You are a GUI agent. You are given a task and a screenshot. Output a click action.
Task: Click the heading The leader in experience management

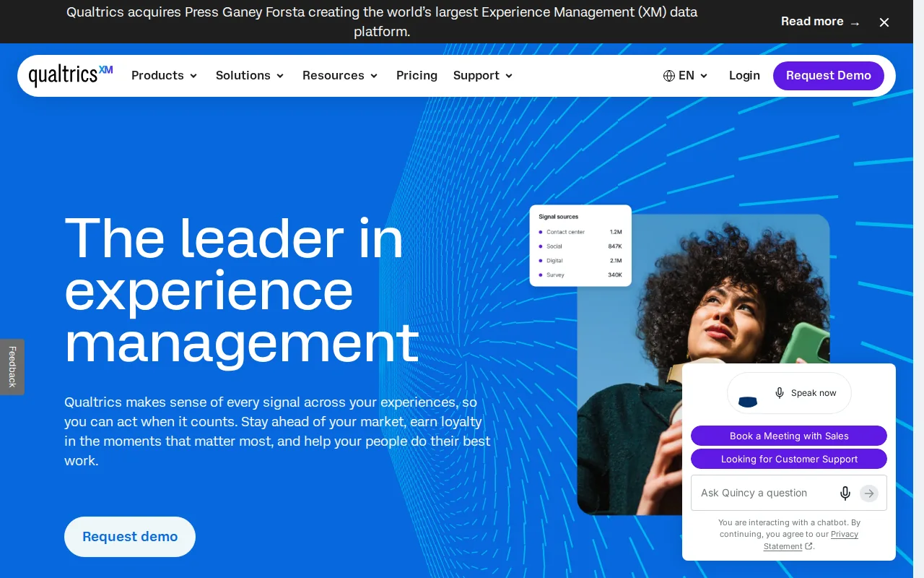[x=242, y=290]
